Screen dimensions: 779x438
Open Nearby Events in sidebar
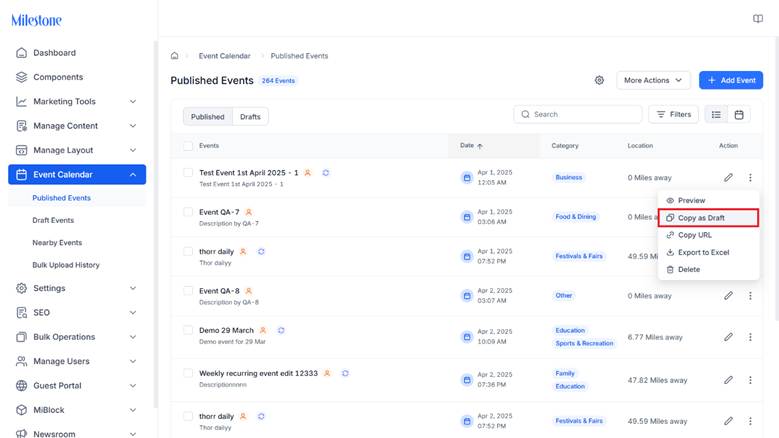coord(57,242)
